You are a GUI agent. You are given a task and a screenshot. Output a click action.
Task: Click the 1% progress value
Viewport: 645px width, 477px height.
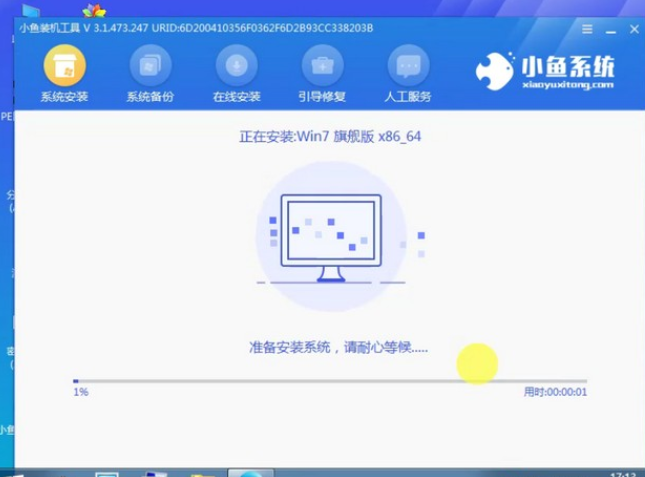(x=81, y=392)
